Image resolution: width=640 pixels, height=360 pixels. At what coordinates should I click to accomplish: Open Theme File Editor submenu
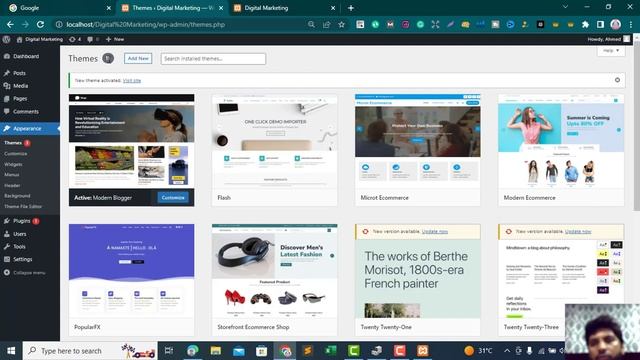tap(23, 207)
